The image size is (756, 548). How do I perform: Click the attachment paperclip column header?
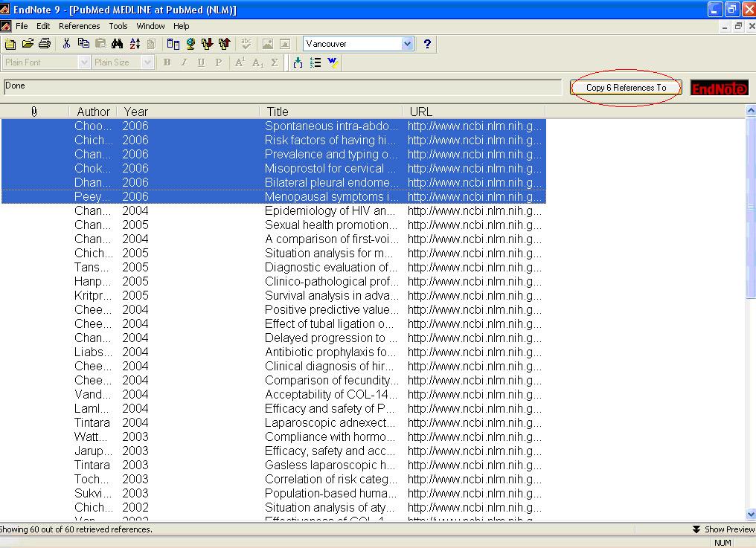click(33, 112)
